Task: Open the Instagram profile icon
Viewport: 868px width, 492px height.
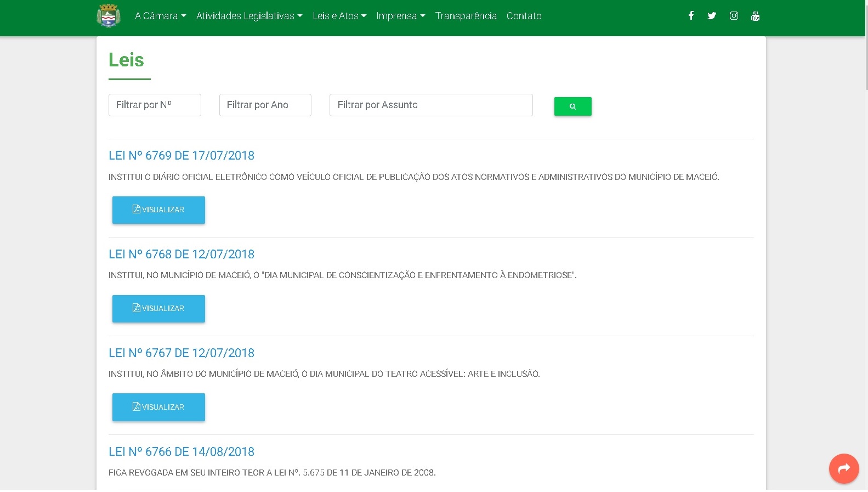Action: click(x=734, y=16)
